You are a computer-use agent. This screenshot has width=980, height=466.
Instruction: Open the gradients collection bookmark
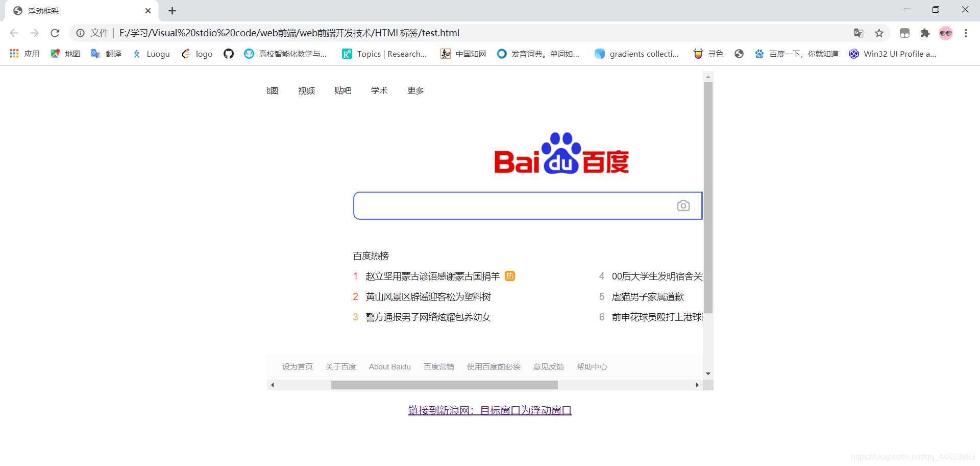tap(637, 54)
